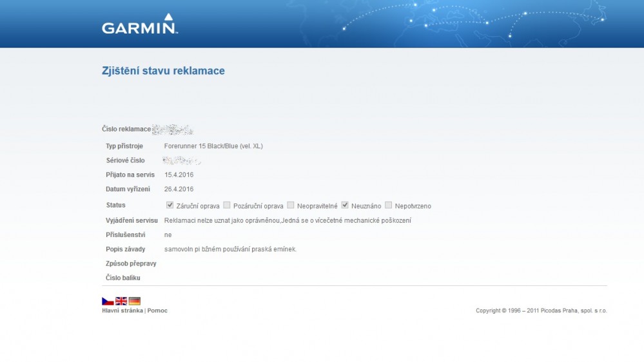Screen dimensions: 644x362
Task: Choose the German flag language icon
Action: [x=134, y=301]
